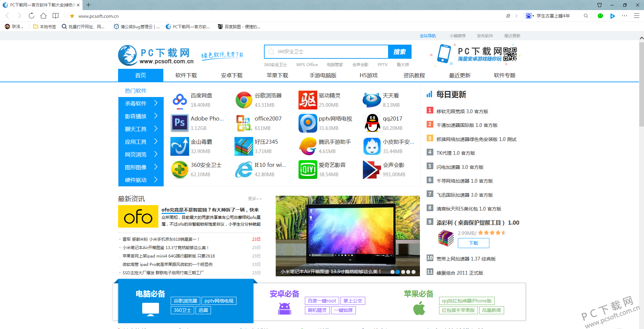Select the 谷歌浏览器 Chrome icon
The height and width of the screenshot is (329, 644).
(x=244, y=100)
